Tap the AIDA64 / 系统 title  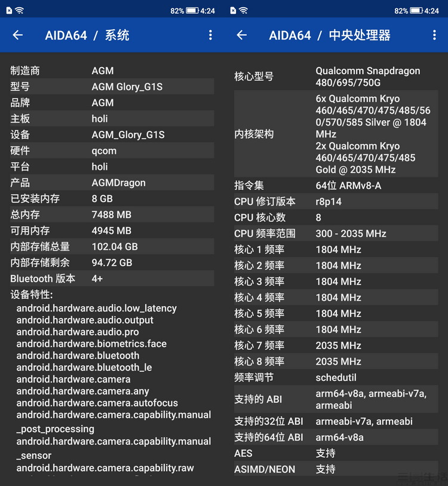tap(87, 35)
